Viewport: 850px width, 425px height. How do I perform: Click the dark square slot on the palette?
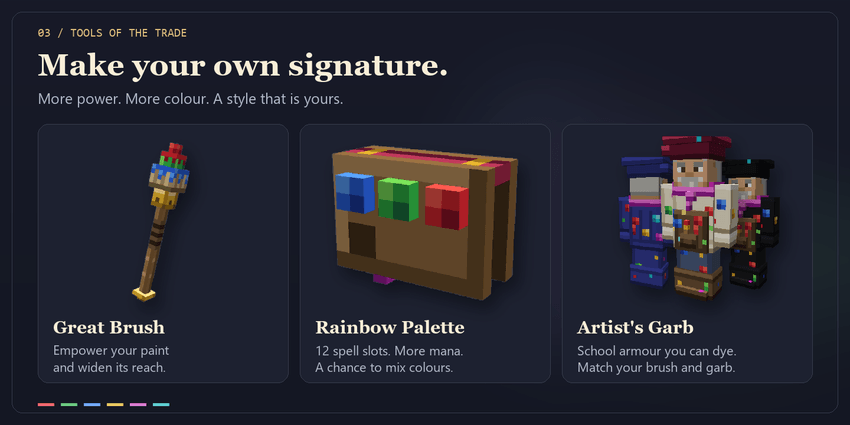362,241
